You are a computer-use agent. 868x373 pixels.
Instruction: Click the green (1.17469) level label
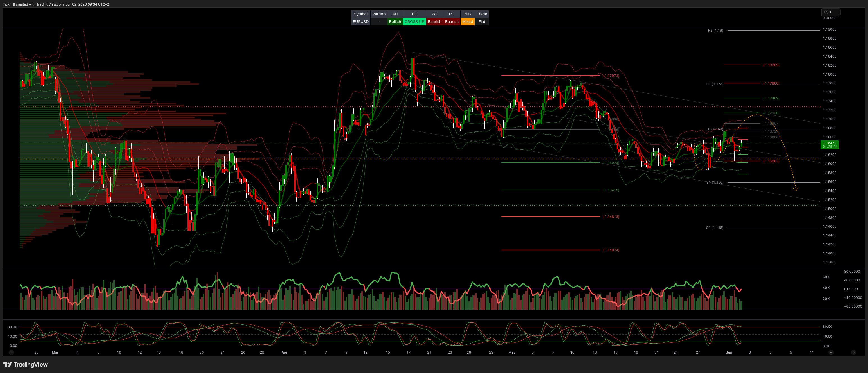(771, 98)
